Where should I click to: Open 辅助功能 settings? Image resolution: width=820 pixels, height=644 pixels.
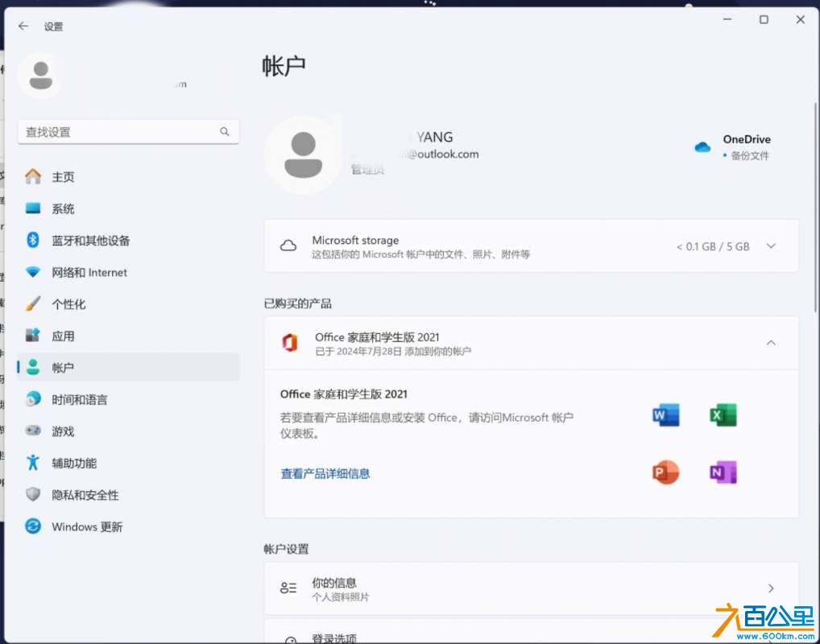tap(128, 463)
